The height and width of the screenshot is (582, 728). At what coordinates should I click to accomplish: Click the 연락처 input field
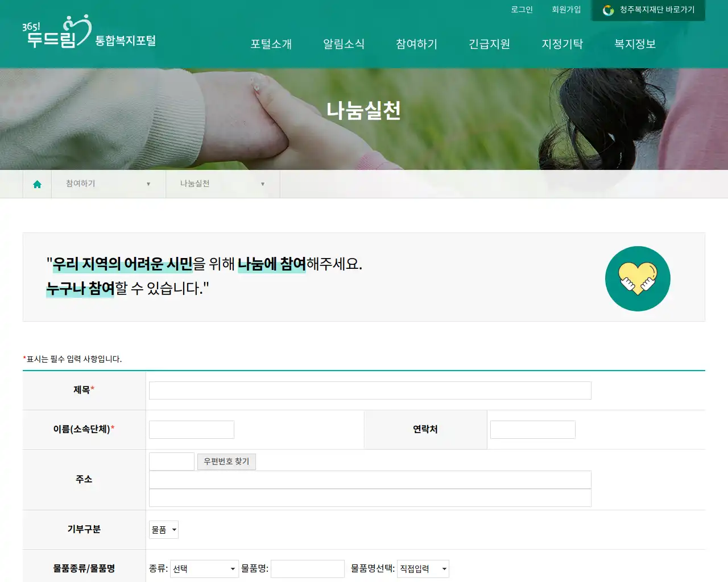click(x=532, y=429)
